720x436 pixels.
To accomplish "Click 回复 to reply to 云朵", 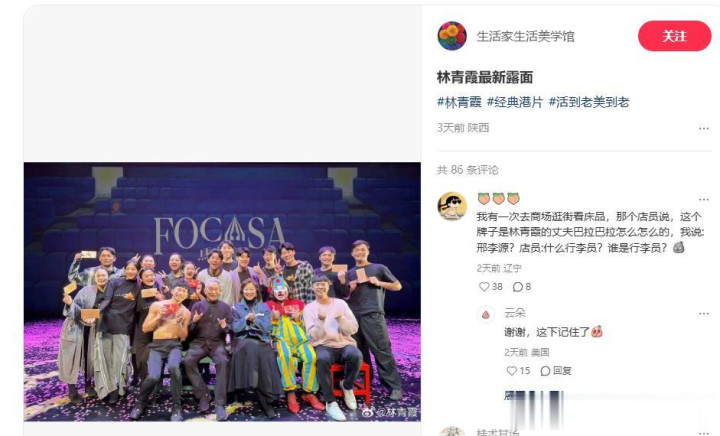I will point(556,371).
